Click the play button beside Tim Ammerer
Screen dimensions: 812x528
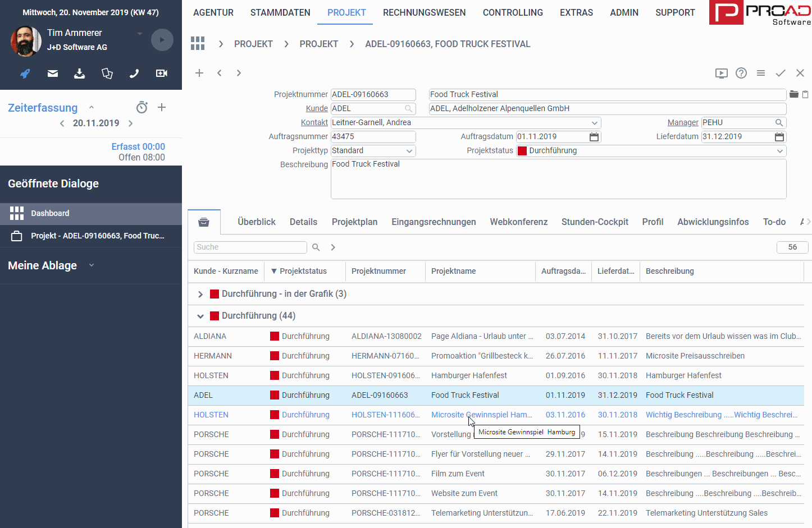[x=162, y=40]
